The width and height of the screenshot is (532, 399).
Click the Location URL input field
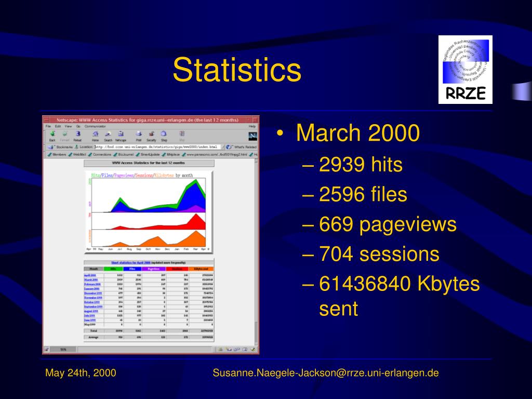[158, 147]
